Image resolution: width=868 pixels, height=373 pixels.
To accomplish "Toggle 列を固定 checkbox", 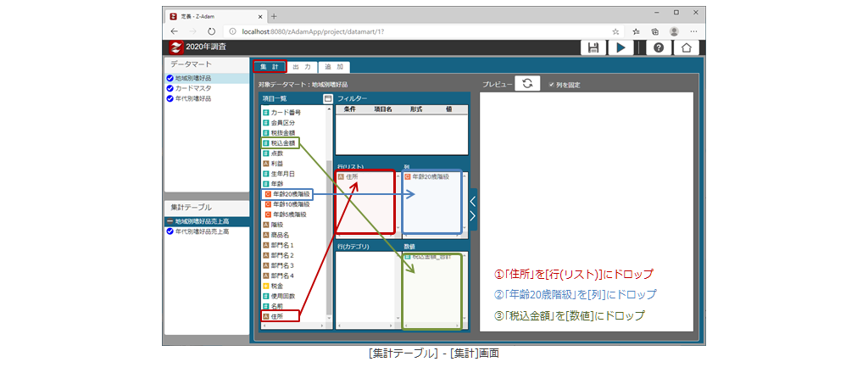I will point(551,85).
